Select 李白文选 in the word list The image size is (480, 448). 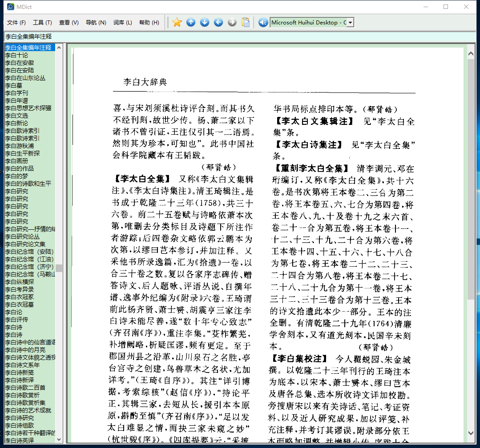pyautogui.click(x=16, y=116)
